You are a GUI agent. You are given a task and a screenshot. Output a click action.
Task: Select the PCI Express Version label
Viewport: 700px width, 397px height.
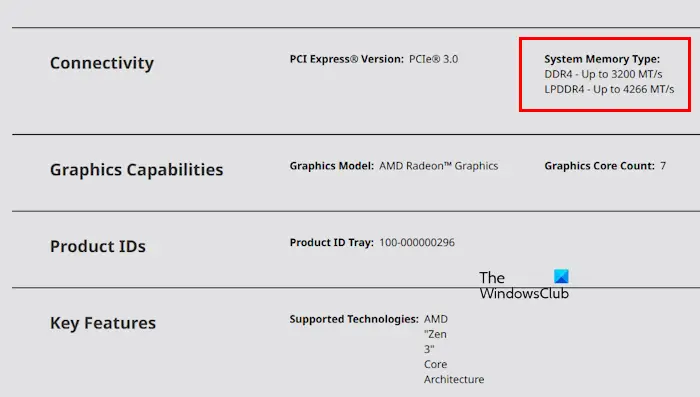click(346, 59)
